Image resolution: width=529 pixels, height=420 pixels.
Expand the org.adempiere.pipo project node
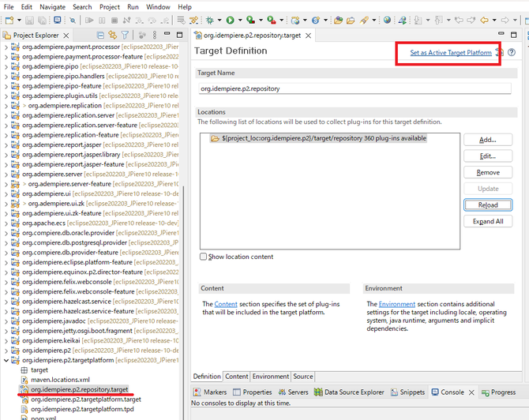7,67
